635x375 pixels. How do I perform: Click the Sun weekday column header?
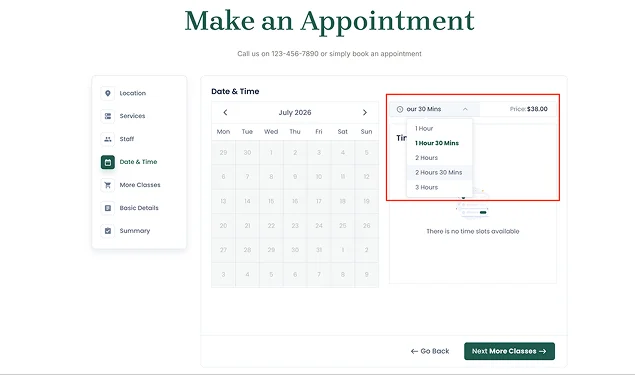[x=367, y=132]
